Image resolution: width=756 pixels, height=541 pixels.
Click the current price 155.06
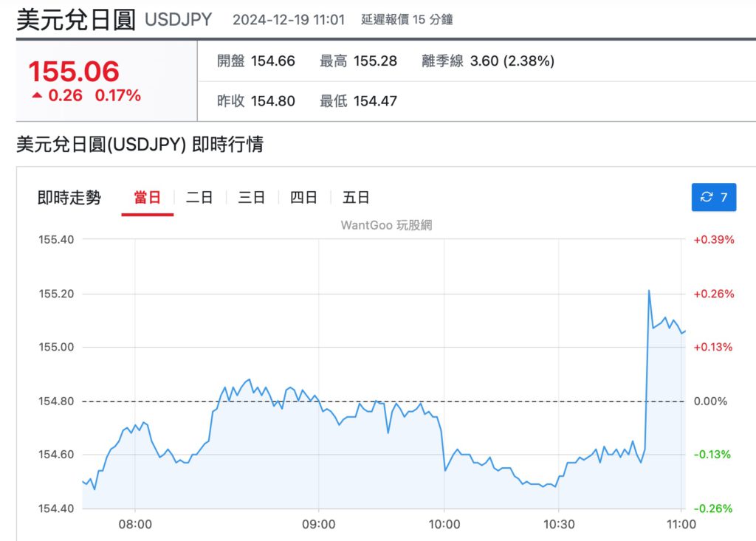[74, 72]
